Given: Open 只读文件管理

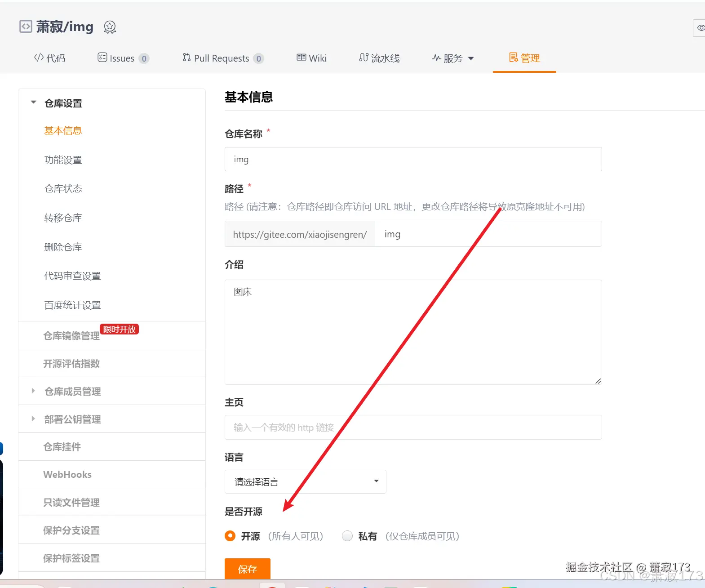Looking at the screenshot, I should (x=71, y=503).
